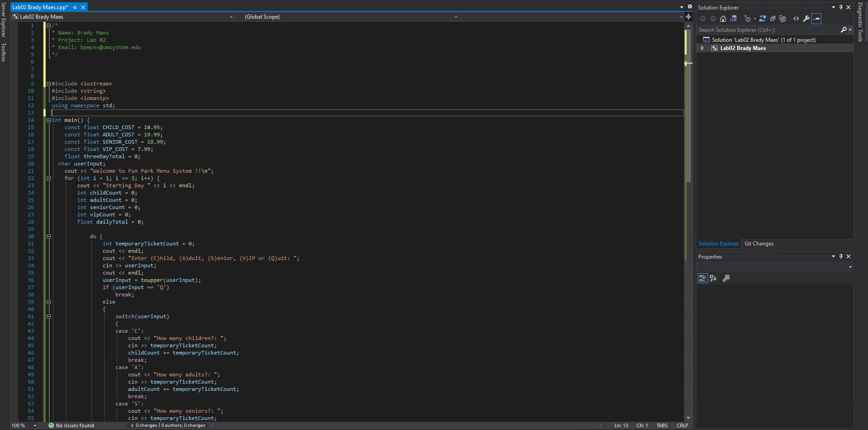Sort properties Alphabetical in Properties panel

point(713,278)
